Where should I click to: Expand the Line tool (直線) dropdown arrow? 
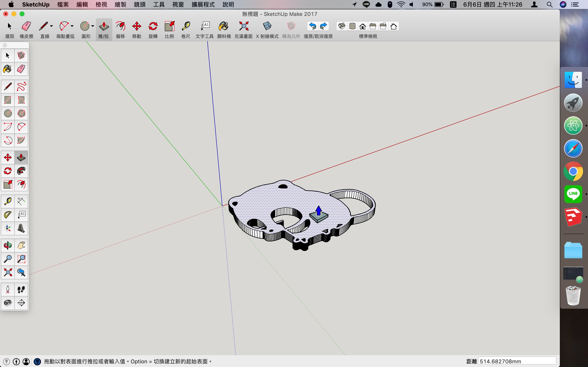point(51,26)
